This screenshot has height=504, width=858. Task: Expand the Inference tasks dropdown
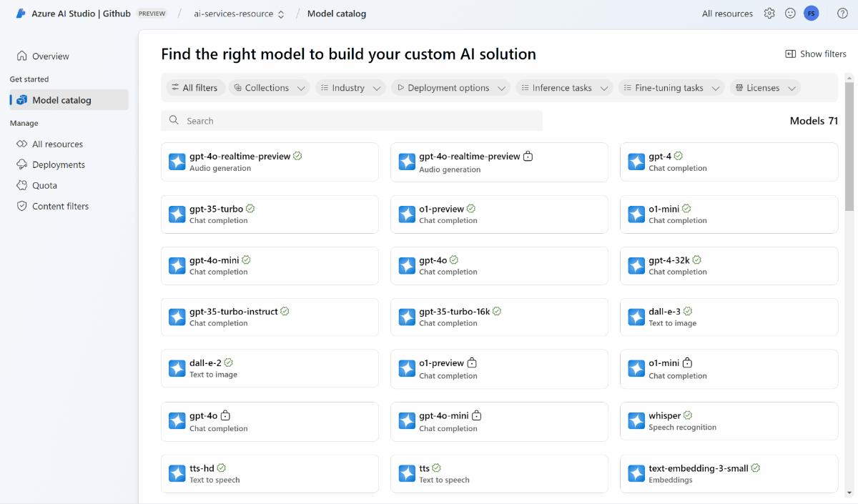coord(564,88)
